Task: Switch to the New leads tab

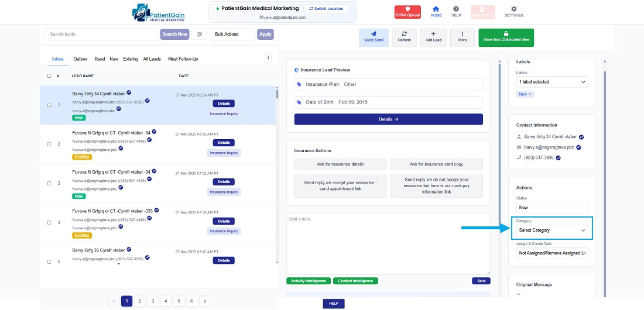Action: coord(114,59)
